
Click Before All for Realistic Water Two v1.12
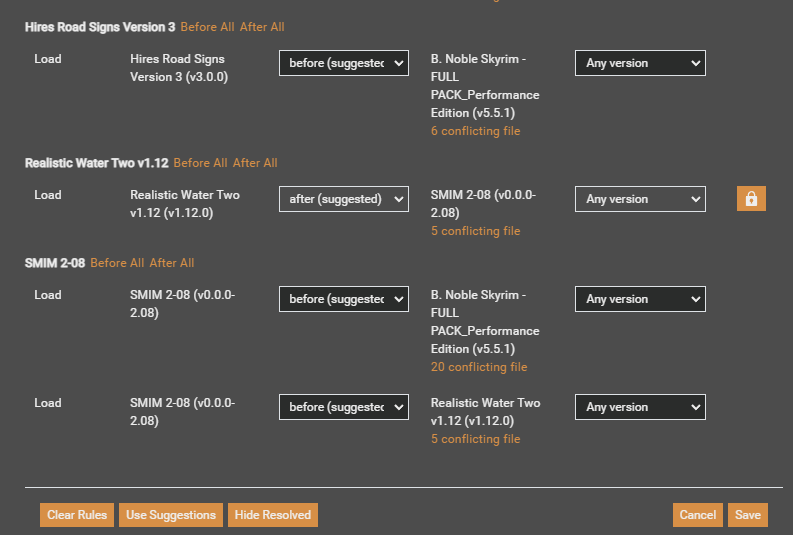(200, 163)
